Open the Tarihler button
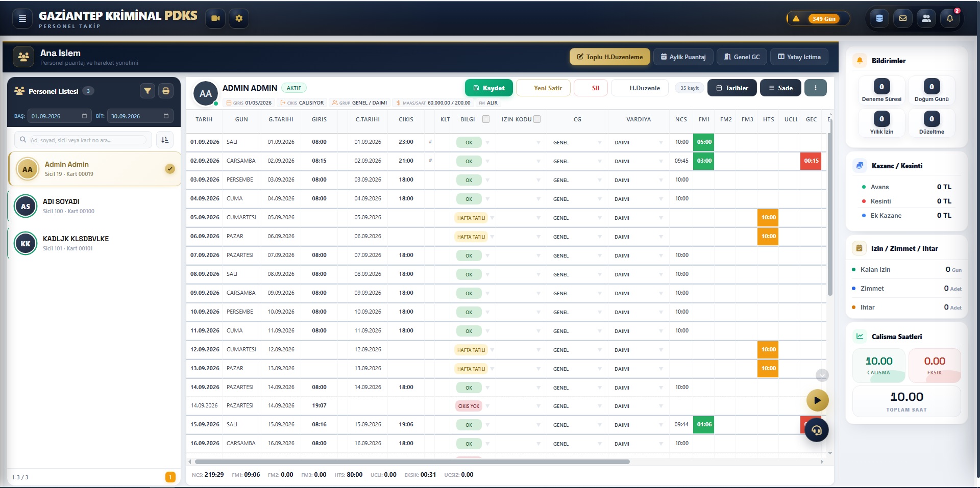Viewport: 980px width, 488px height. (x=732, y=88)
